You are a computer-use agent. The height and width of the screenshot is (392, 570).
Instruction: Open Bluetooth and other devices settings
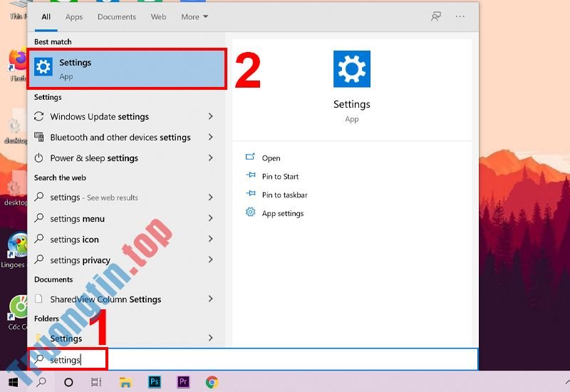point(120,137)
